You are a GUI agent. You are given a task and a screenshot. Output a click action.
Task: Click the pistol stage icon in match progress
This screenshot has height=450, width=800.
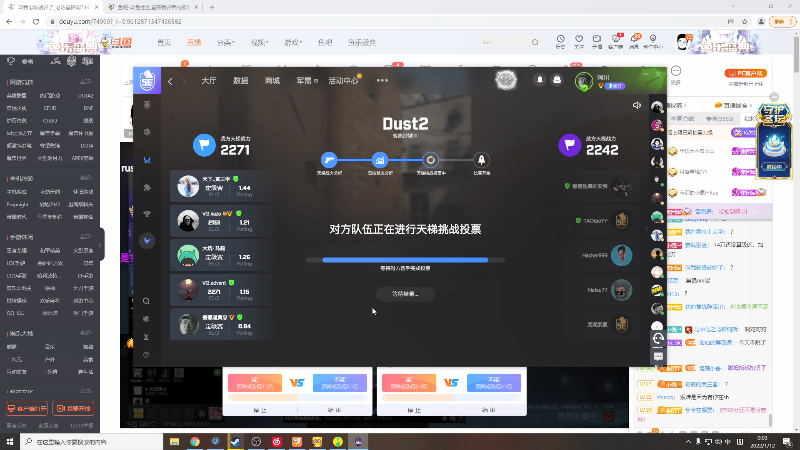click(x=329, y=160)
